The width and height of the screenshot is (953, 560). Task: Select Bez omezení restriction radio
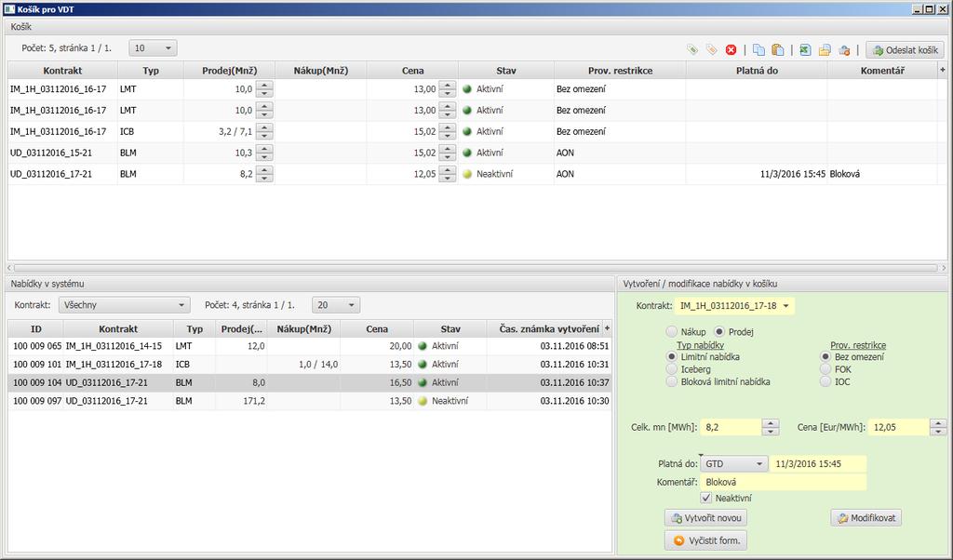pyautogui.click(x=825, y=356)
